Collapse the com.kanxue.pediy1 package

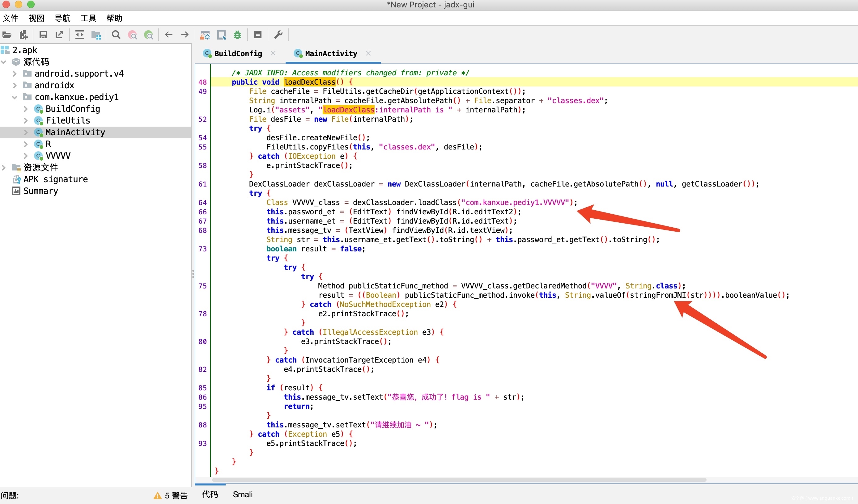point(15,97)
